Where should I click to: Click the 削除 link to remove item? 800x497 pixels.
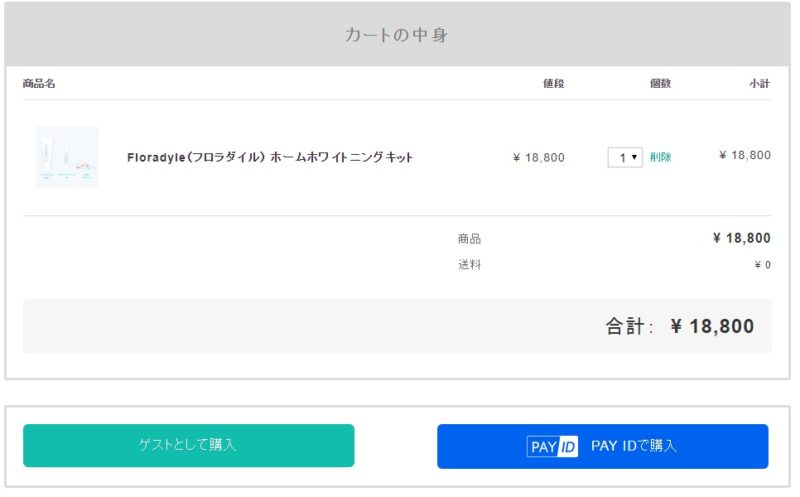[x=660, y=157]
